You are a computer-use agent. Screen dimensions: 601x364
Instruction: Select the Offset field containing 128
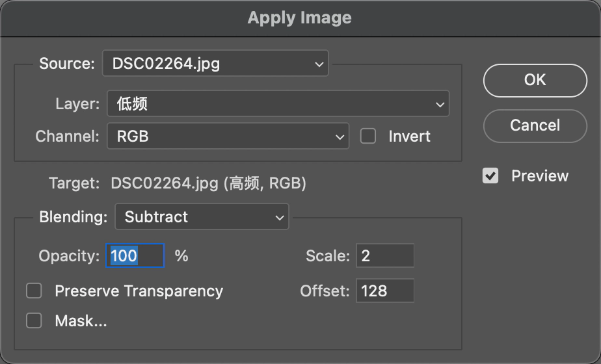pyautogui.click(x=384, y=291)
